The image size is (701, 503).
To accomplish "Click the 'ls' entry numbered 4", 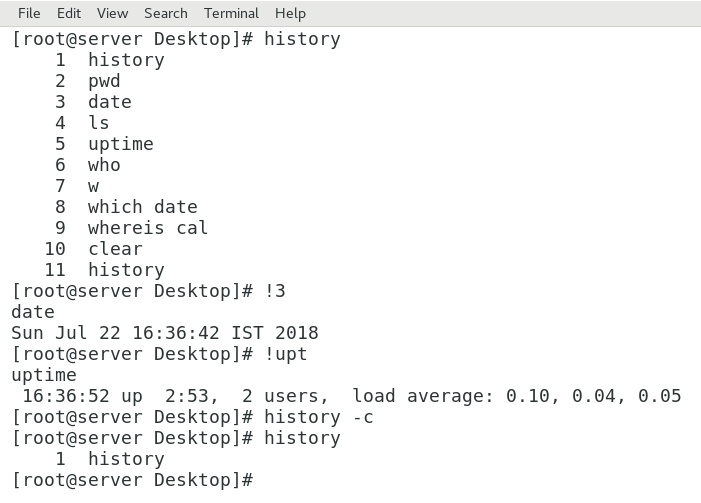I will [x=99, y=123].
